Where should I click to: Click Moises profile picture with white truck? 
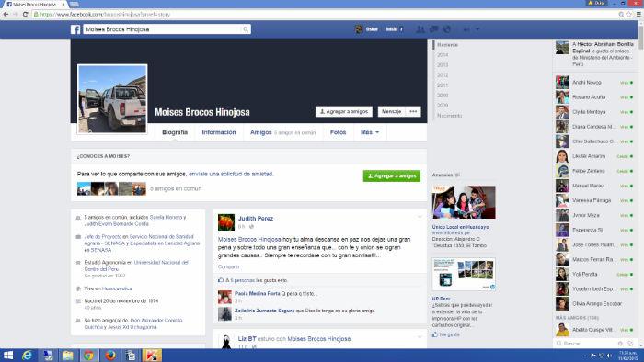click(112, 99)
